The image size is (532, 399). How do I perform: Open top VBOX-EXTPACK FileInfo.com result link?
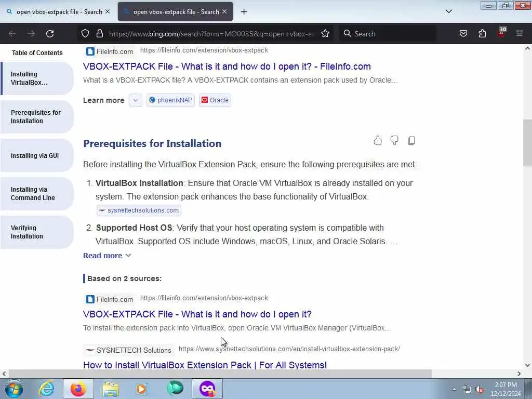pos(227,66)
